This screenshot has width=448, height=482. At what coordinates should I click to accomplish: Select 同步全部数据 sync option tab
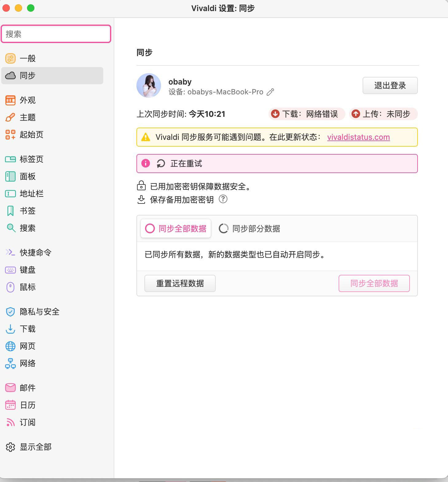coord(176,228)
